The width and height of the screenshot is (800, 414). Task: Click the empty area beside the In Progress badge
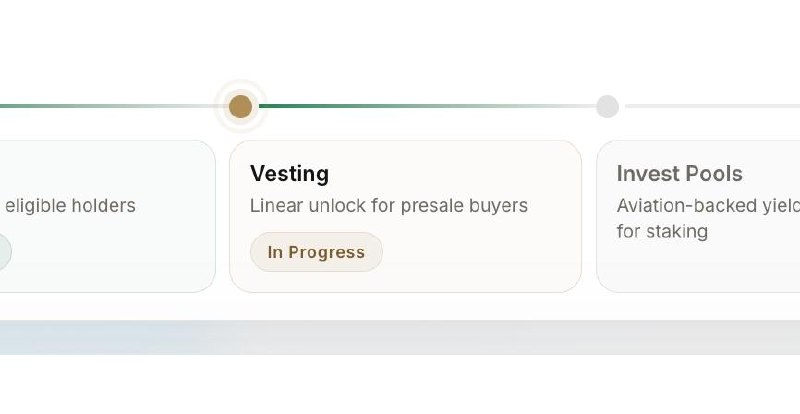(480, 252)
